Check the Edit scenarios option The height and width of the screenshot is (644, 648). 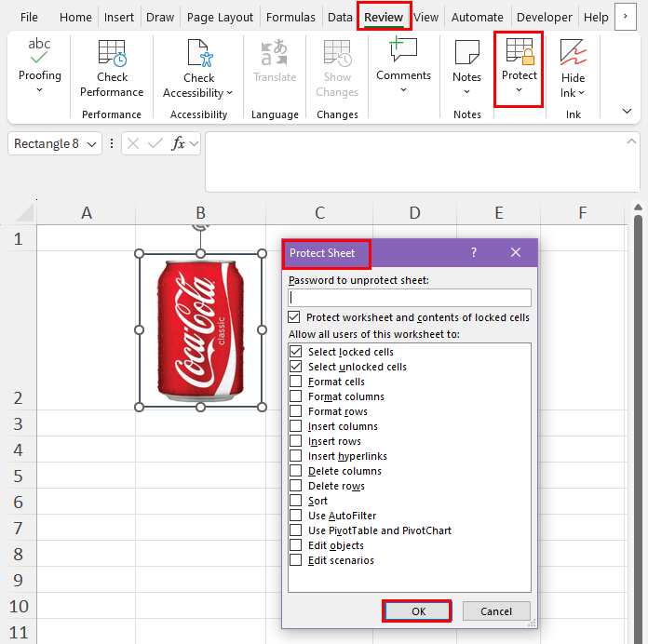[x=295, y=559]
